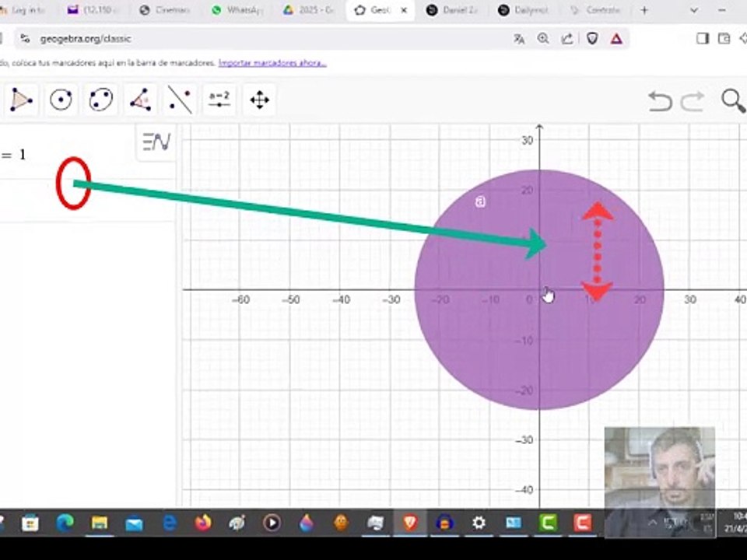
Task: Open the Brave wallet icon
Action: [x=724, y=39]
